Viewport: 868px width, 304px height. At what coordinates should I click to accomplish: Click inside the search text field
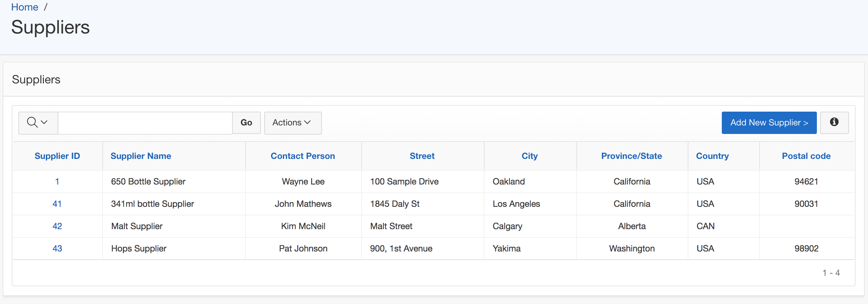(145, 123)
